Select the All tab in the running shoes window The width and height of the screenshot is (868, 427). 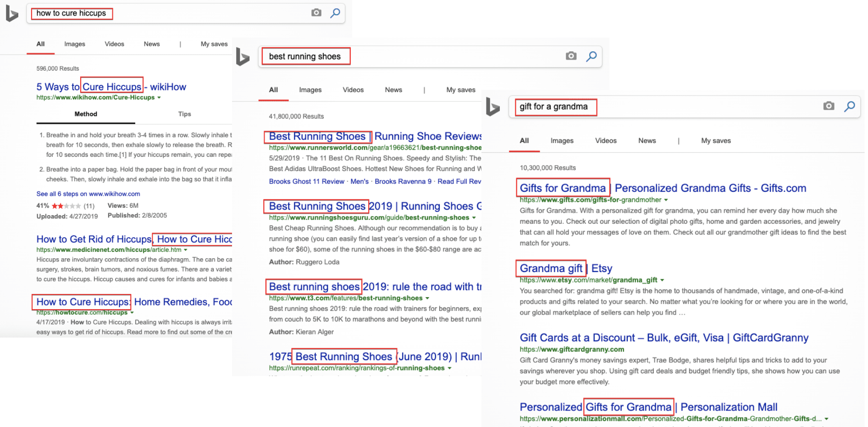[x=273, y=90]
